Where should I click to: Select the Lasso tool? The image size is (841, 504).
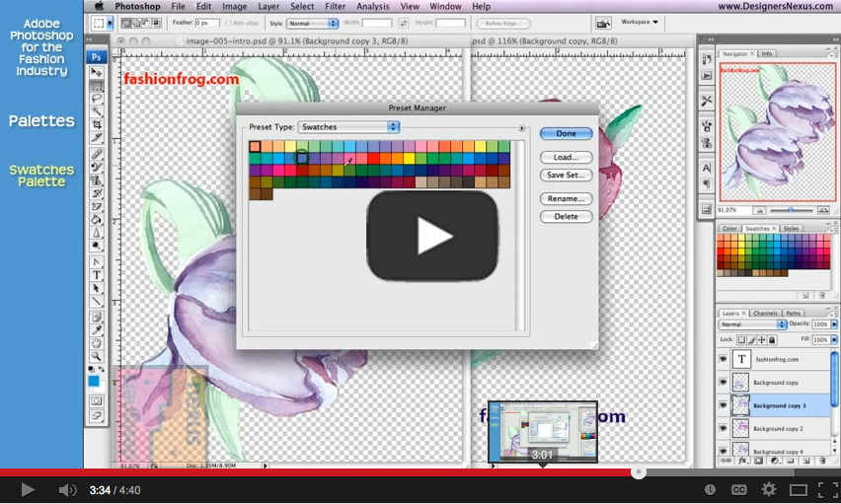pyautogui.click(x=97, y=99)
